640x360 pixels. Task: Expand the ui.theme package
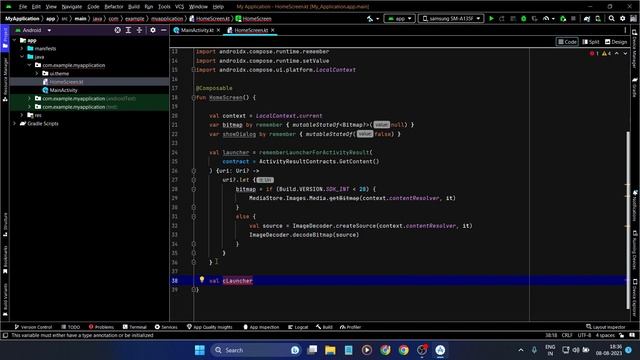point(37,73)
